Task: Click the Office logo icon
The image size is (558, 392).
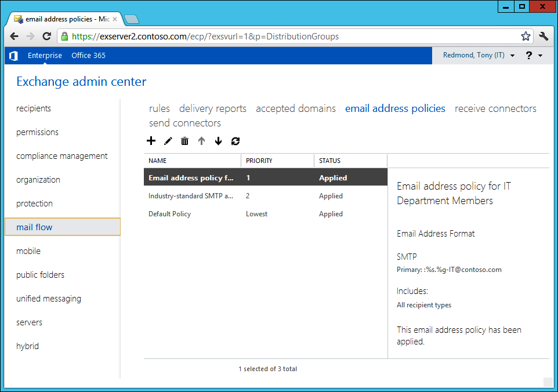Action: tap(13, 56)
